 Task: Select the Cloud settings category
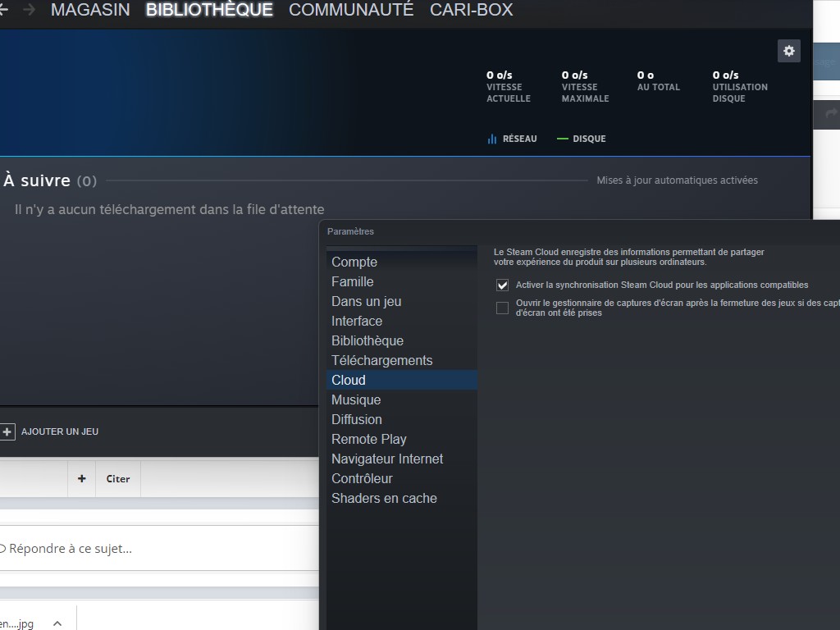coord(401,380)
